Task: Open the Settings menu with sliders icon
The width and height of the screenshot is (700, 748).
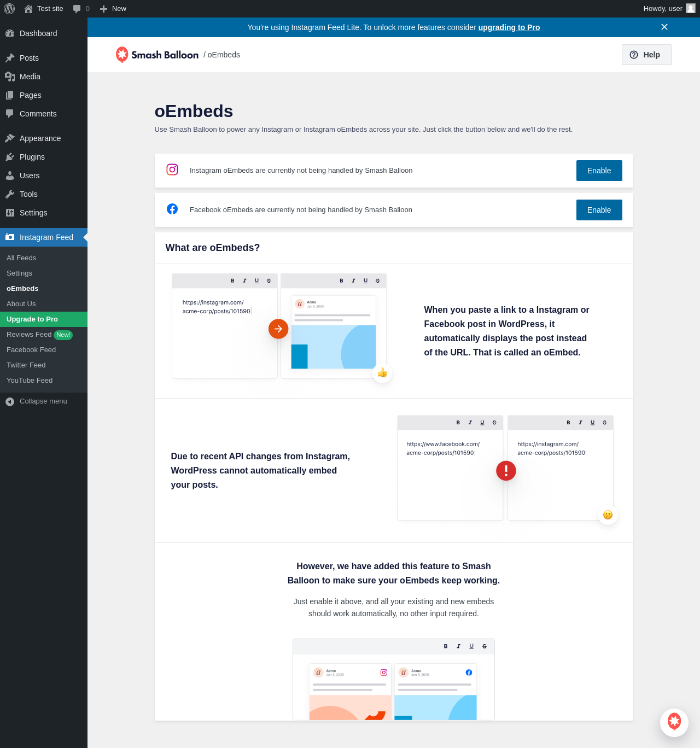Action: click(44, 213)
